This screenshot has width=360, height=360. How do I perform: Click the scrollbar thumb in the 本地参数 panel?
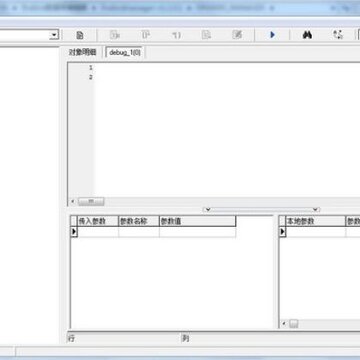point(294,324)
